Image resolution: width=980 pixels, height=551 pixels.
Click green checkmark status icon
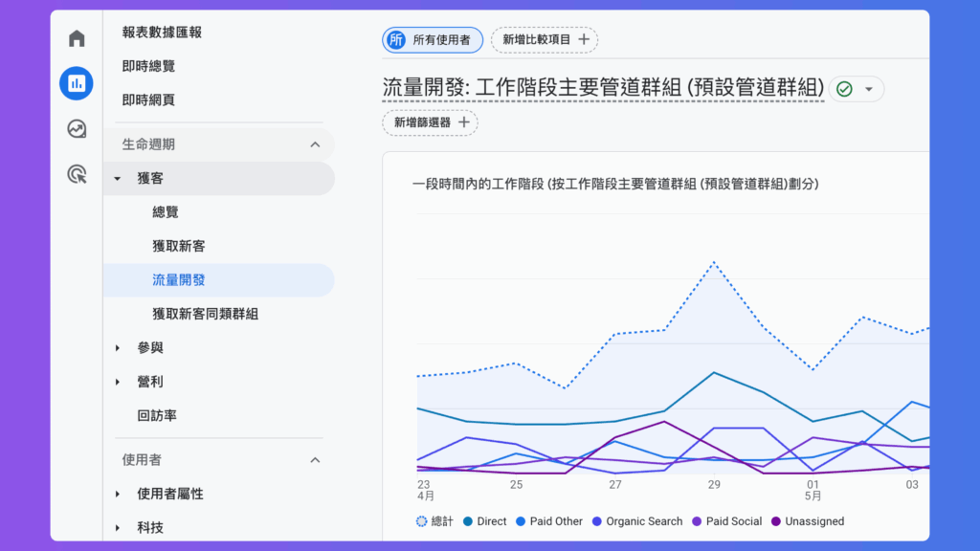point(844,89)
